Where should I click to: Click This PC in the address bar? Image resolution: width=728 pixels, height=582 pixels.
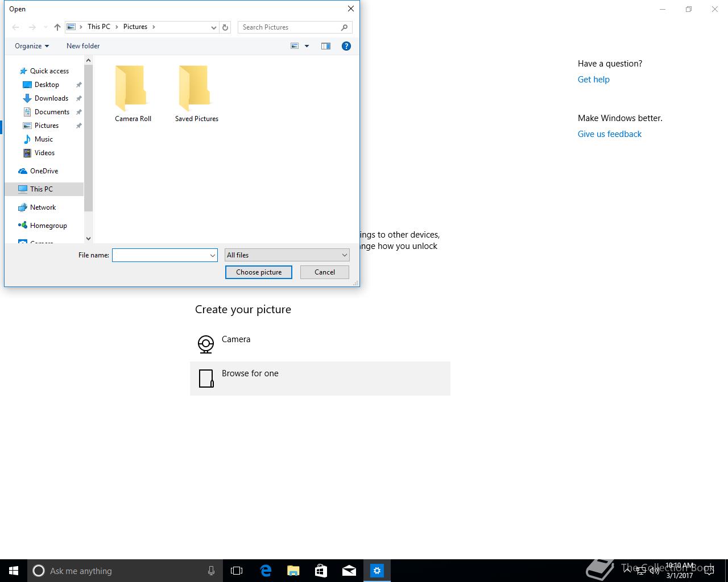[x=99, y=27]
